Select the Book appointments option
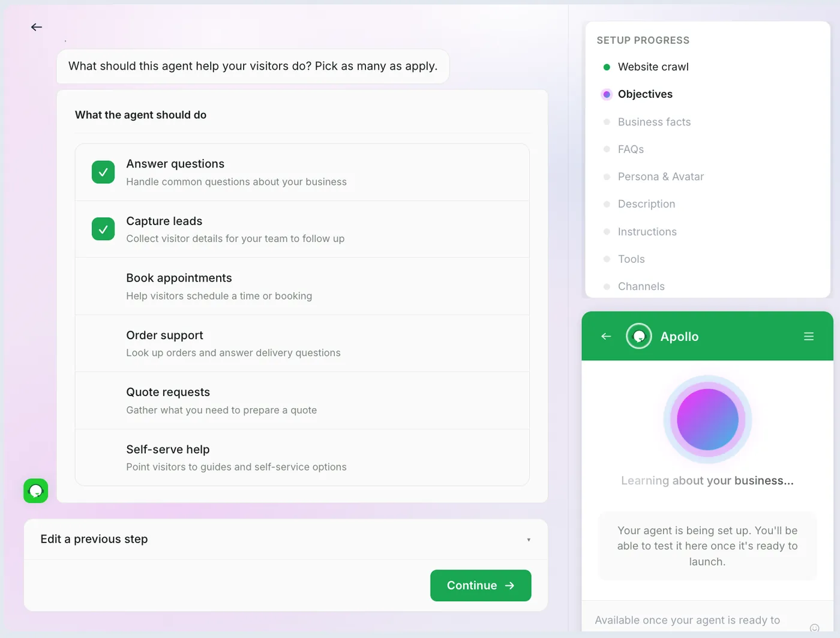Screen dimensions: 840x638 coord(302,286)
